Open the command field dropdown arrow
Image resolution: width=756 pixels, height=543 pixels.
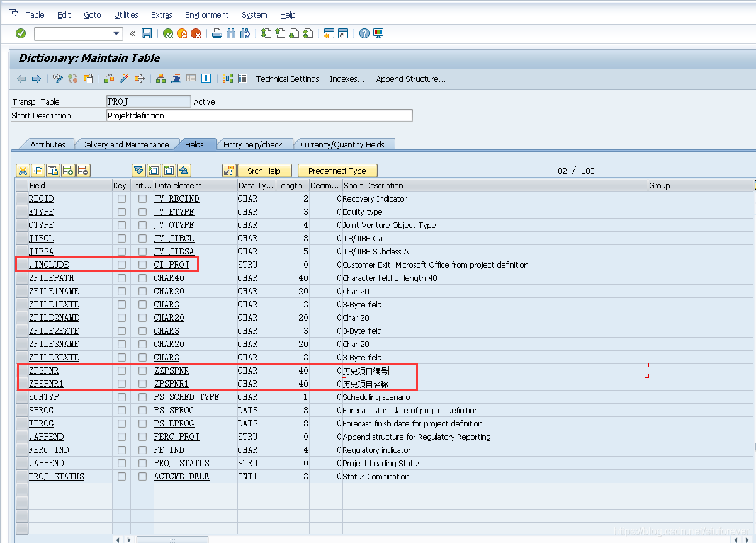pos(116,33)
